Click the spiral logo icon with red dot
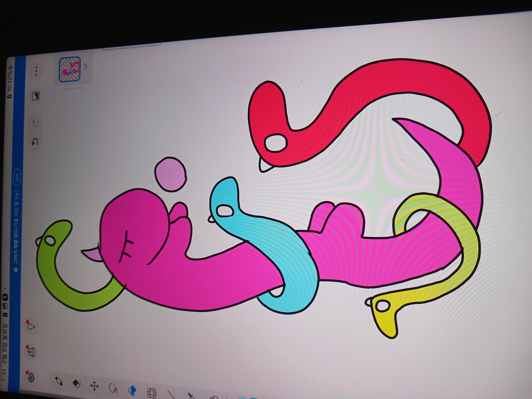The image size is (532, 399). (31, 377)
